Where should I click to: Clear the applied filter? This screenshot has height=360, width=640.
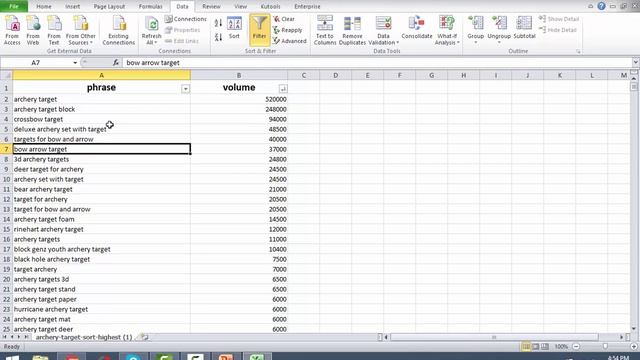[284, 19]
